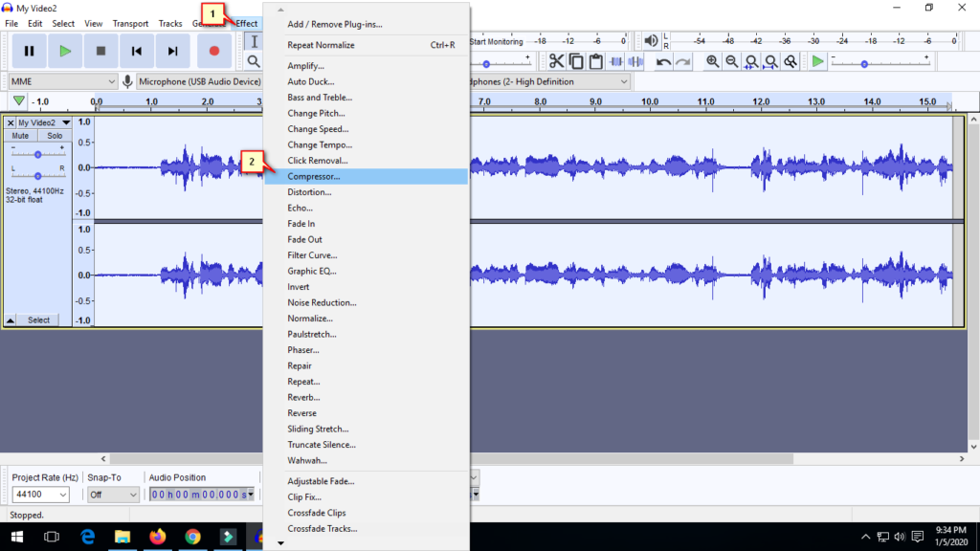This screenshot has height=551, width=980.
Task: Open Firefox from the Windows taskbar
Action: [157, 537]
